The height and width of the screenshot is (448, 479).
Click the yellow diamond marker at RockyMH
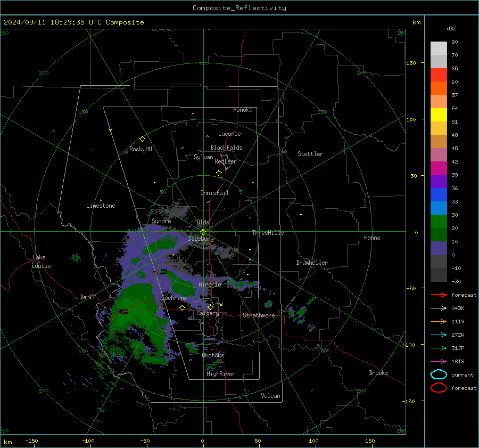(142, 139)
